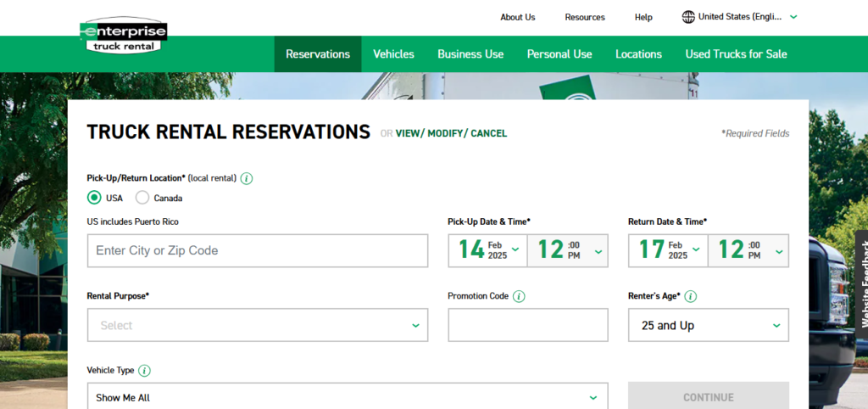Image resolution: width=868 pixels, height=409 pixels.
Task: Click the View/ Modify/ Cancel link
Action: [x=451, y=133]
